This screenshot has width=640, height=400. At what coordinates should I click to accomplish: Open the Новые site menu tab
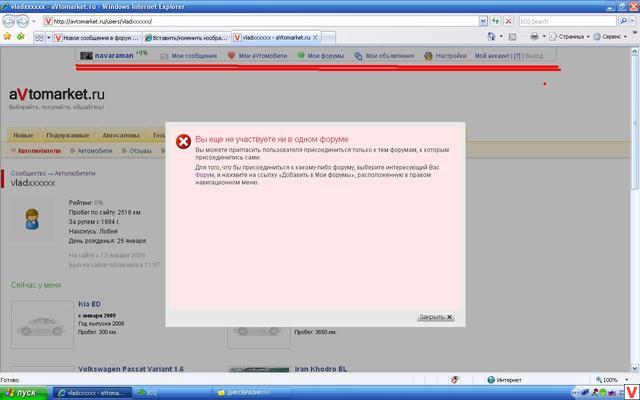pyautogui.click(x=23, y=135)
